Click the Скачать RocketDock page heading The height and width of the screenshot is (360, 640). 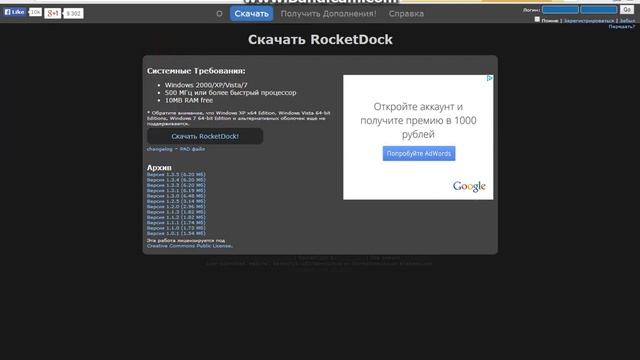coord(320,40)
